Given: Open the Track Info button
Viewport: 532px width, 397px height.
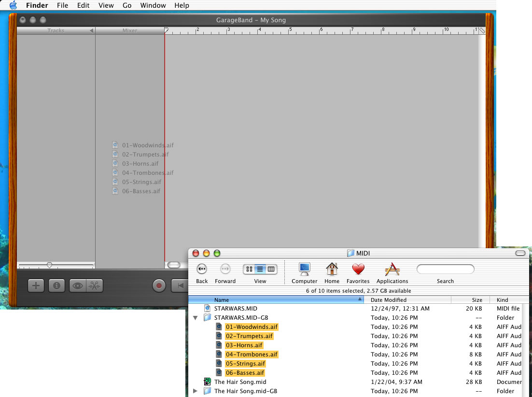Looking at the screenshot, I should 56,285.
